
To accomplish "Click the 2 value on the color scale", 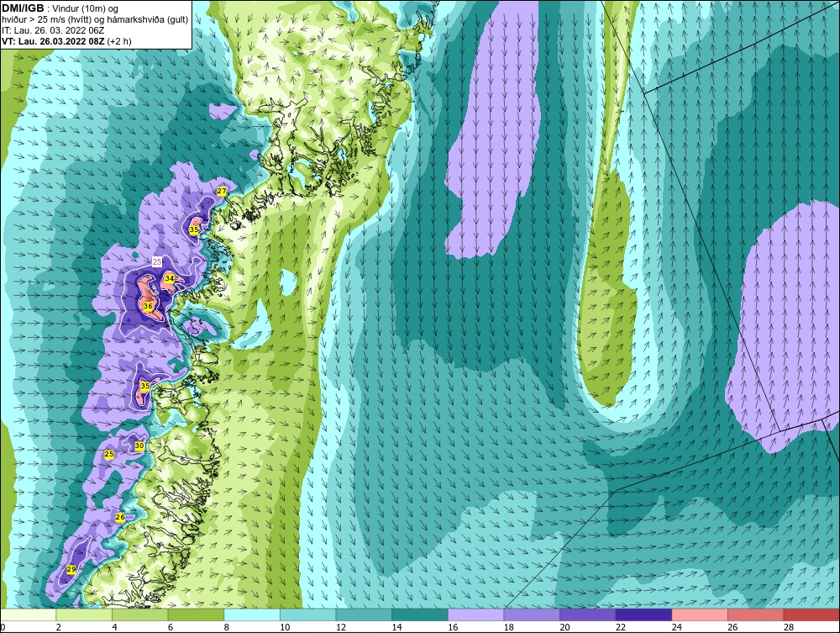I will (59, 627).
